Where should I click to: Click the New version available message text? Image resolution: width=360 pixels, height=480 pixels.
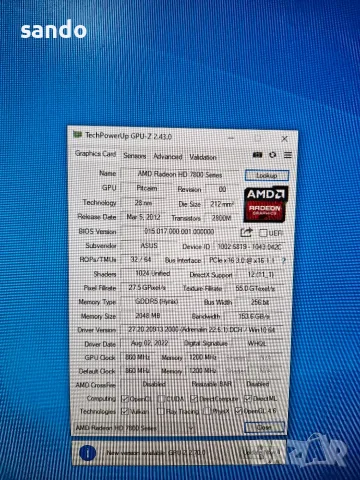click(x=156, y=453)
